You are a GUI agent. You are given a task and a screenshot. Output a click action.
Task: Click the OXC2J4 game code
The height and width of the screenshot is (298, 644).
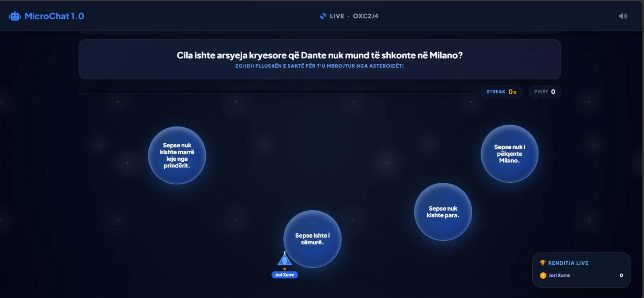click(365, 16)
